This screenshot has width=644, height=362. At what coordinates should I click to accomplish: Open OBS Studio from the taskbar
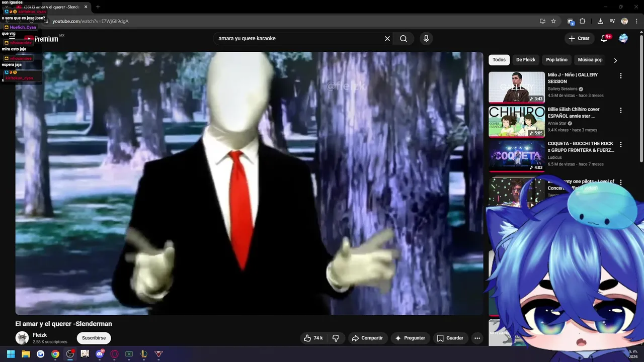(x=70, y=354)
